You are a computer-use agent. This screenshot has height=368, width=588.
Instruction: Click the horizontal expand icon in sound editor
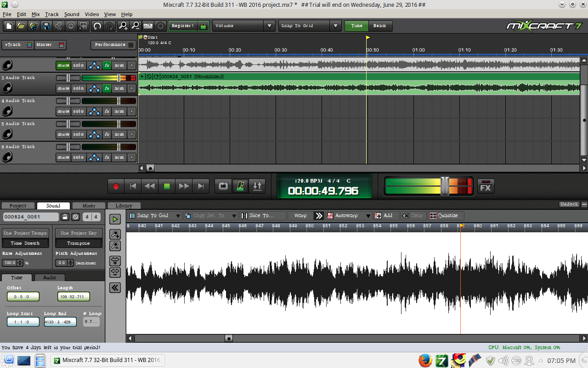(x=115, y=261)
